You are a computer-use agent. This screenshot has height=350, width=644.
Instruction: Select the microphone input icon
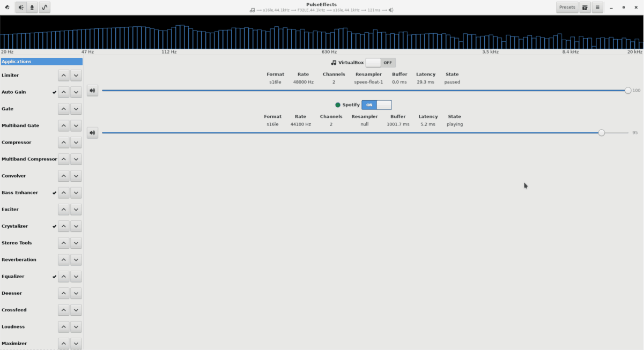point(32,8)
